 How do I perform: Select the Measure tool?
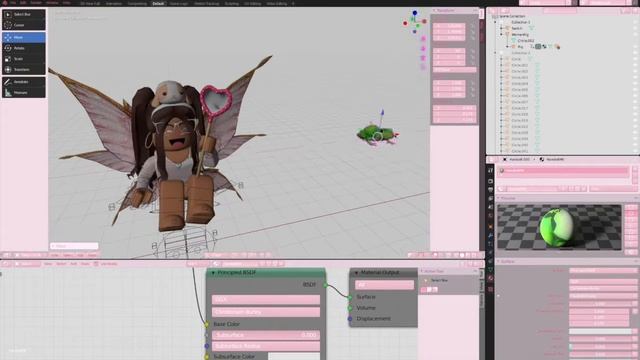(24, 93)
